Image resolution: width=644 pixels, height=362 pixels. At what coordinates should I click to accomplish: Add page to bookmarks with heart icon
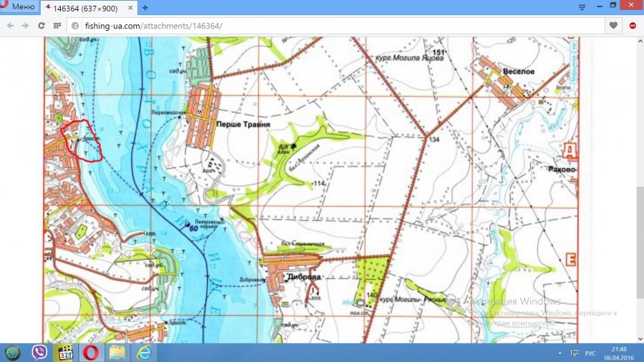[x=613, y=26]
